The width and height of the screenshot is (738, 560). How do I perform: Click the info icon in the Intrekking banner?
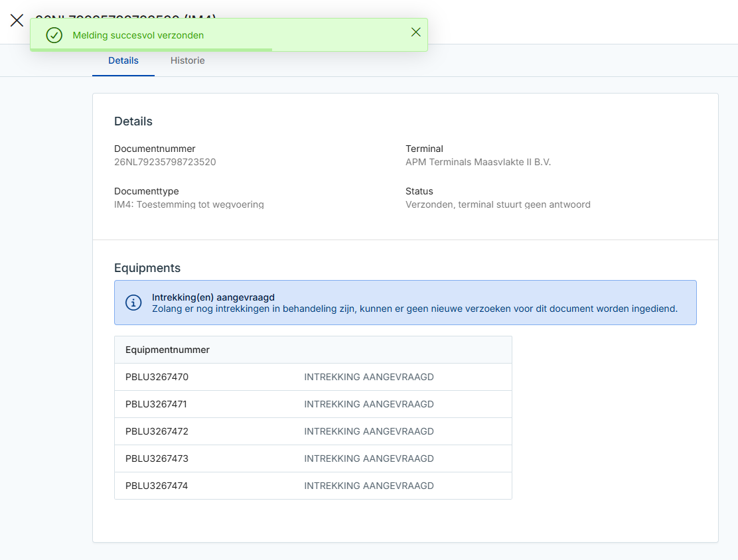click(133, 303)
